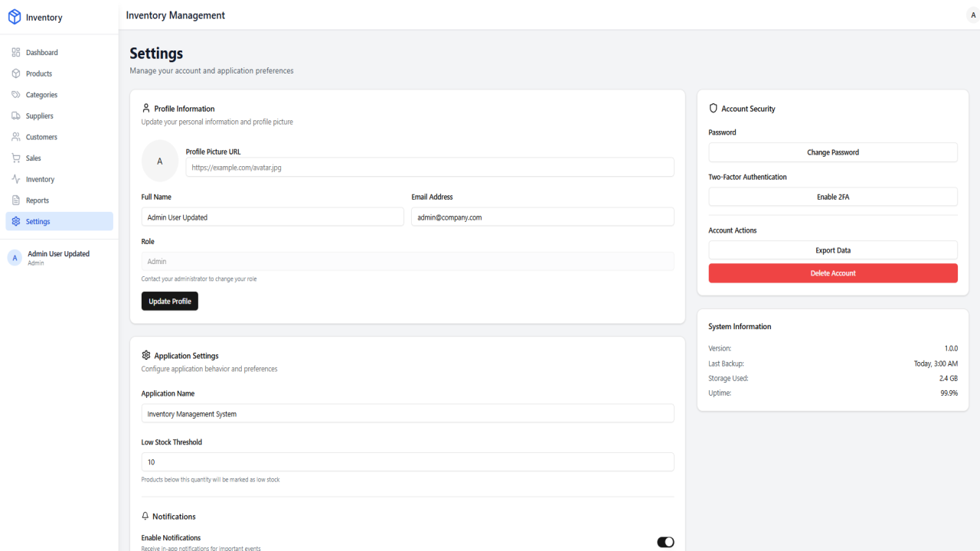Click the Settings gear icon in sidebar
The image size is (980, 551).
click(x=16, y=221)
